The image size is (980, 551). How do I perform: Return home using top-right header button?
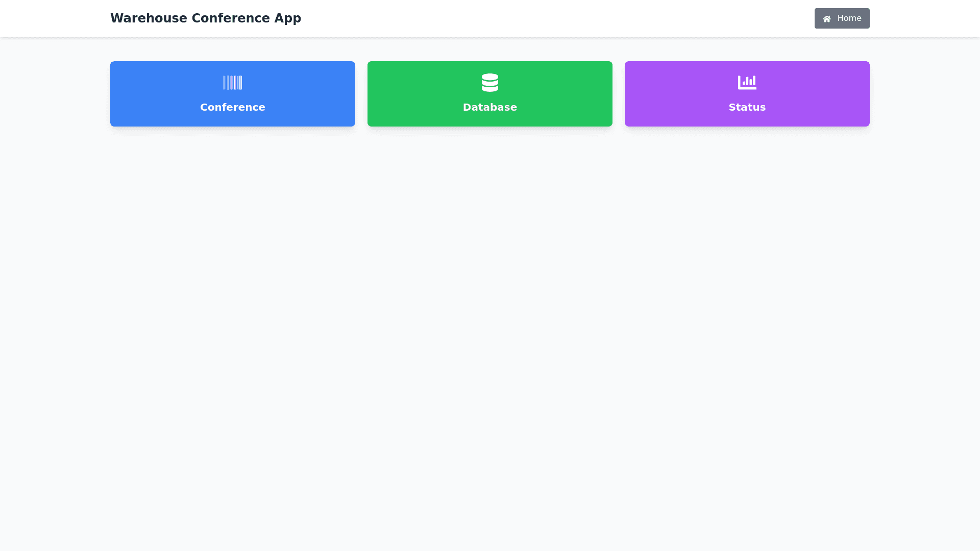842,18
